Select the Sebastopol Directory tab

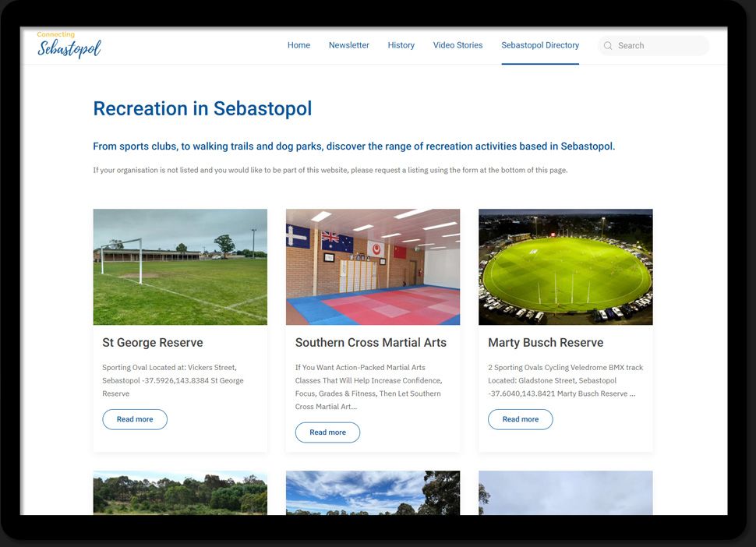(540, 45)
